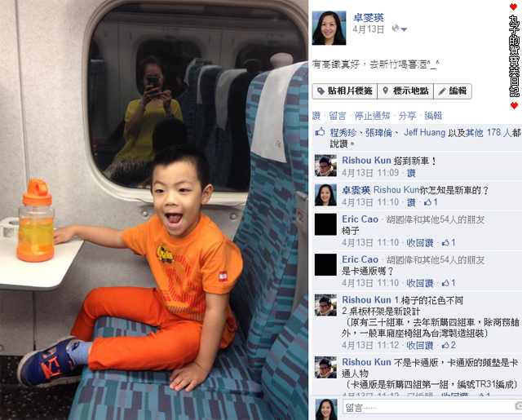Click the pencil 編輯 edit button

click(x=453, y=91)
